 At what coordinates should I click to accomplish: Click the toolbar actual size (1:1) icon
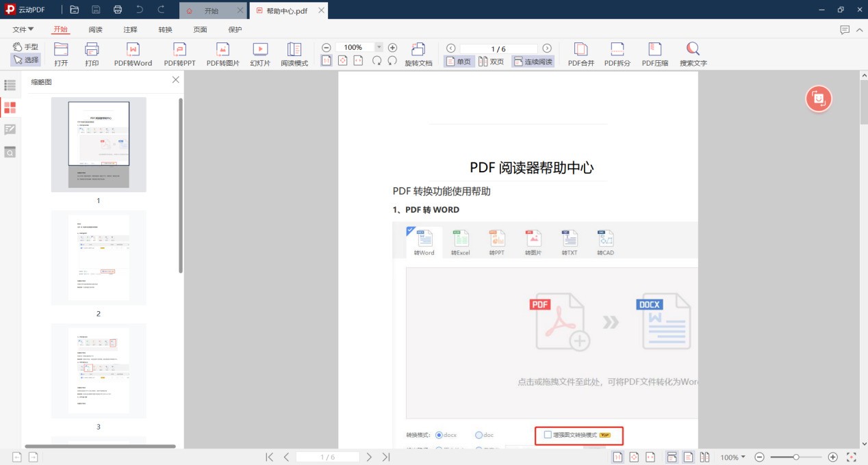pyautogui.click(x=327, y=61)
